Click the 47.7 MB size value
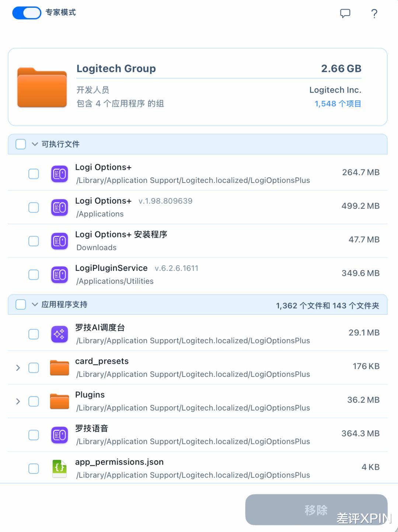 tap(364, 240)
